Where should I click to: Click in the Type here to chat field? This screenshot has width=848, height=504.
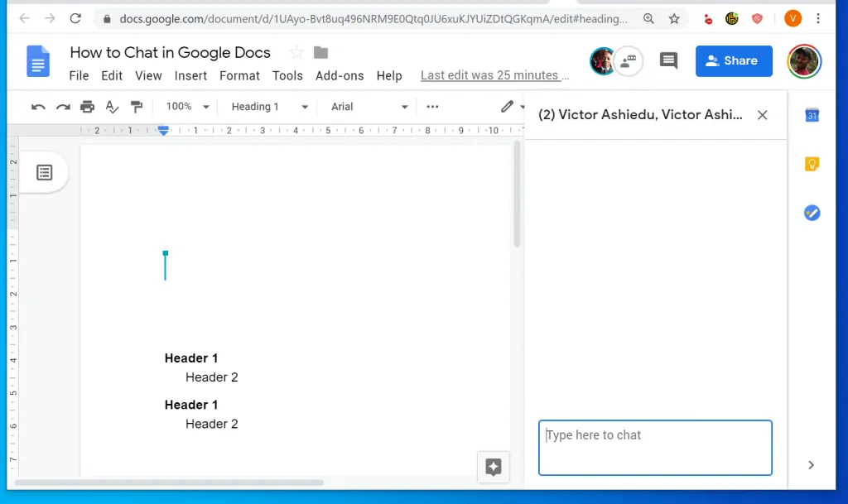(654, 447)
